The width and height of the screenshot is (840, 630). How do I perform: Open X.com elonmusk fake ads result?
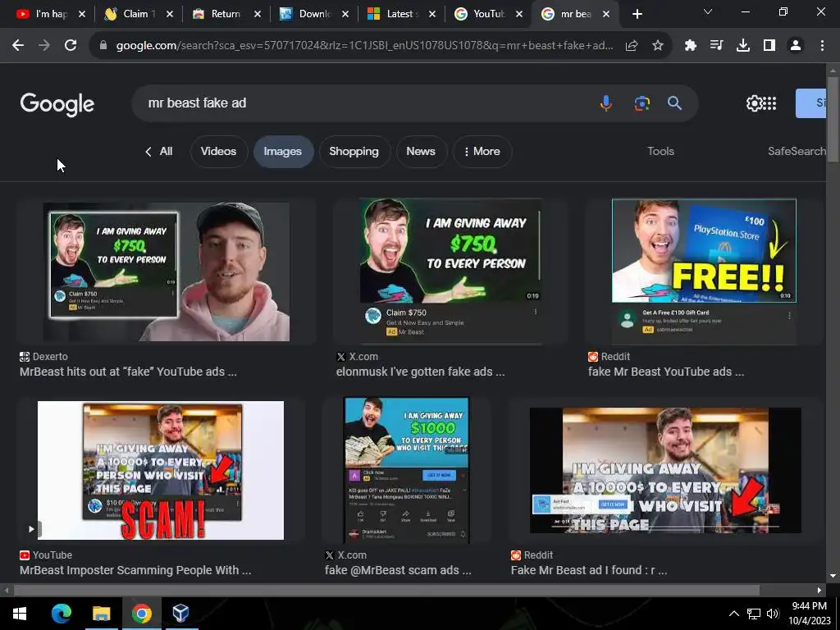[x=420, y=372]
